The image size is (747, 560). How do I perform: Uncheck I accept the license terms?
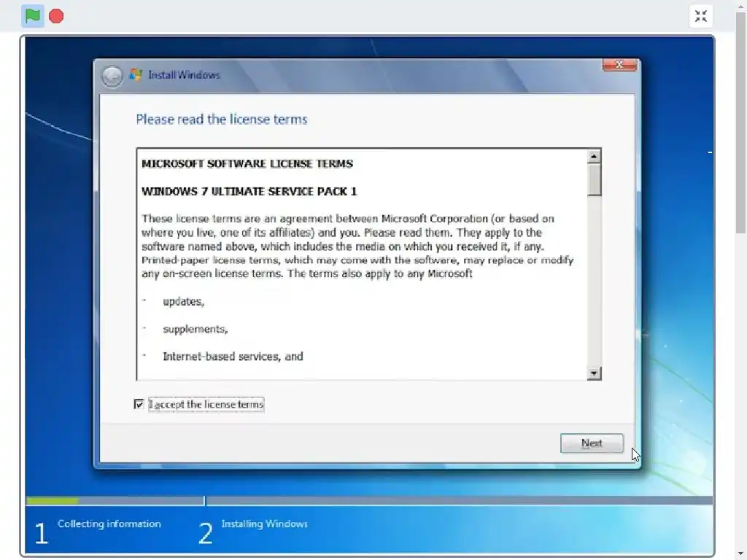pyautogui.click(x=139, y=404)
